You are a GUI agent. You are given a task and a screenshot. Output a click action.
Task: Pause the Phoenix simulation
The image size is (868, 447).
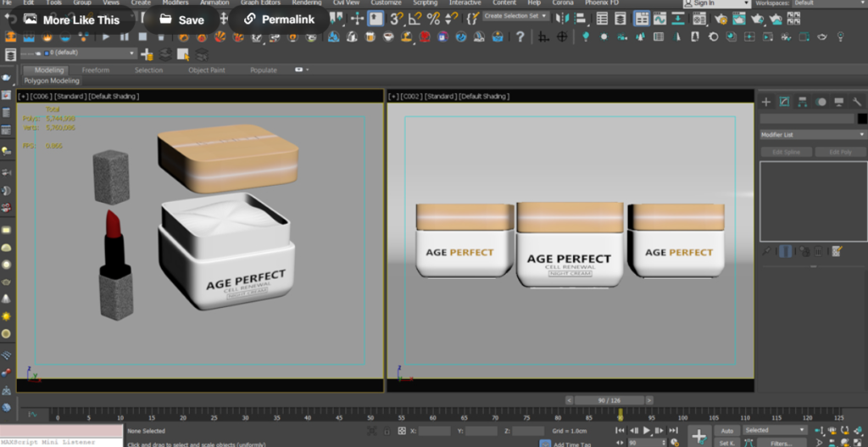click(124, 37)
